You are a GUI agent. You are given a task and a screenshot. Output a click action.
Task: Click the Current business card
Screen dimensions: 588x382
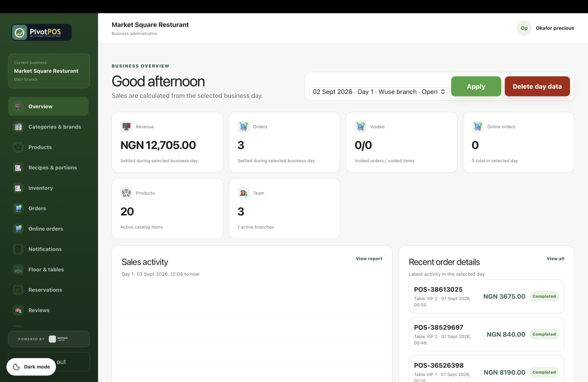[49, 71]
